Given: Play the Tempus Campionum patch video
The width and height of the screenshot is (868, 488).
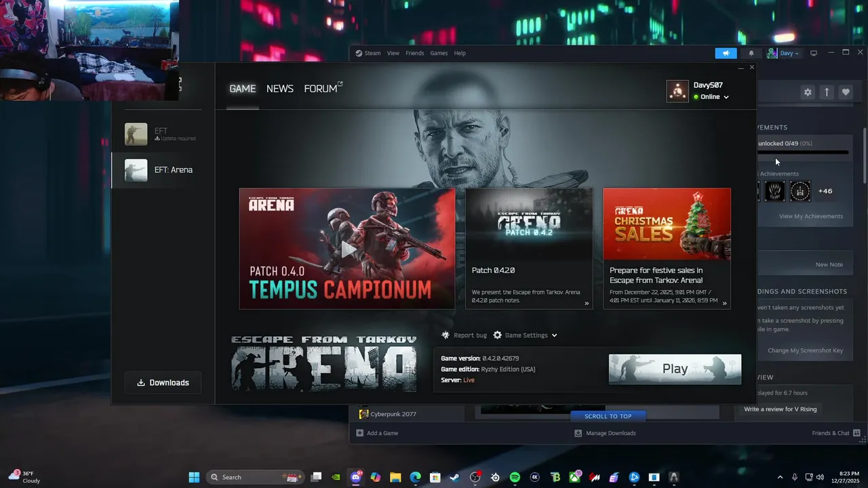Looking at the screenshot, I should coord(347,249).
